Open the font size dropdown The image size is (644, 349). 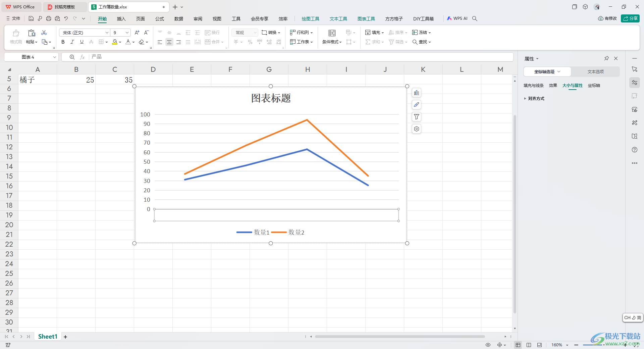coord(127,33)
